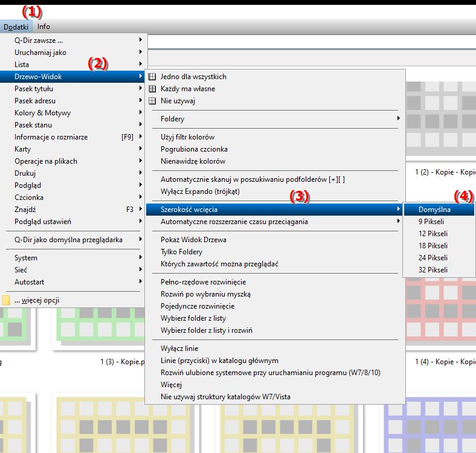Expand the 'Pasek stanu' submenu
The image size is (476, 453).
coord(73,125)
